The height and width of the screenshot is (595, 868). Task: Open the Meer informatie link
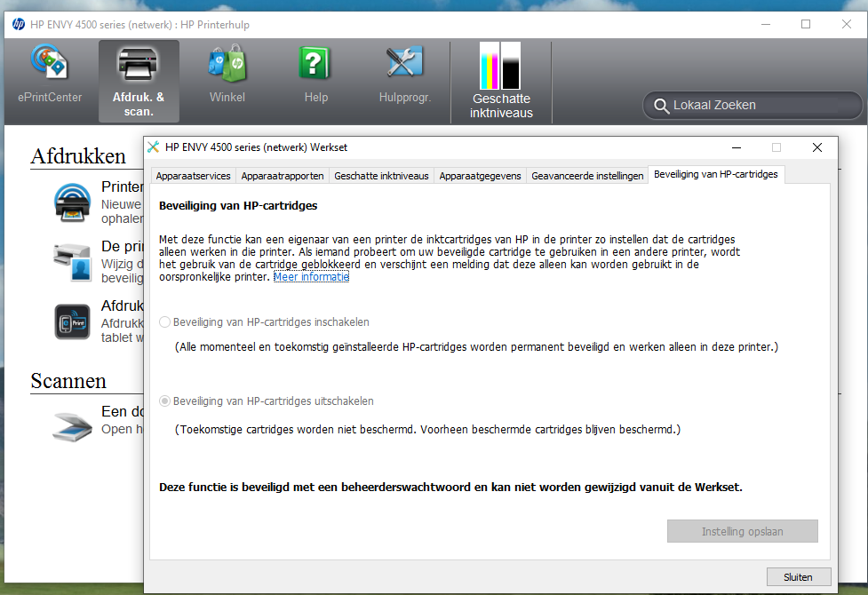click(x=311, y=276)
